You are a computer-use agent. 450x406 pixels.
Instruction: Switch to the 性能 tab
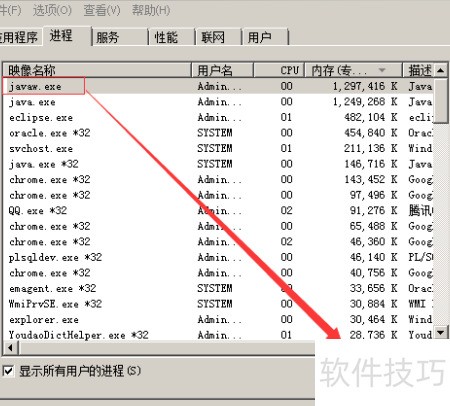coord(172,37)
